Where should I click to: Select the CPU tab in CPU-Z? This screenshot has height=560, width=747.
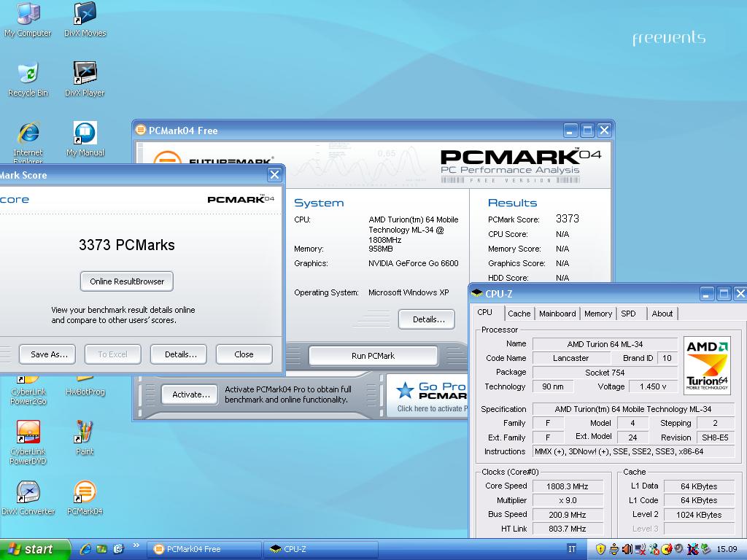[484, 312]
